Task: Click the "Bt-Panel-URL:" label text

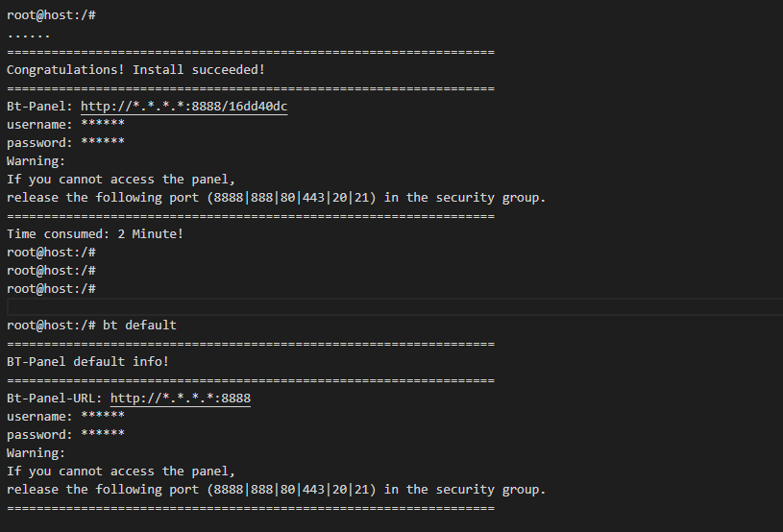Action: (55, 398)
